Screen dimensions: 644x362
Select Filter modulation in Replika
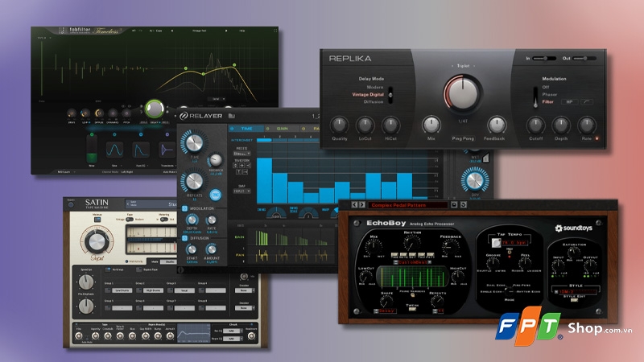[547, 101]
